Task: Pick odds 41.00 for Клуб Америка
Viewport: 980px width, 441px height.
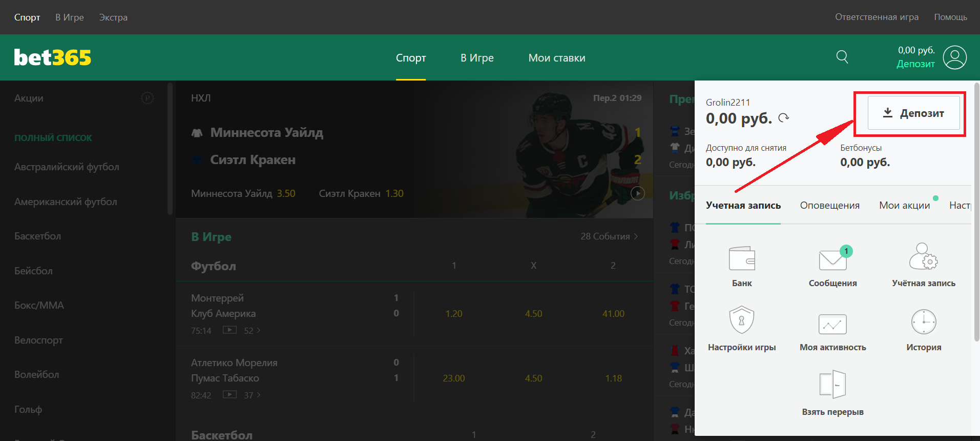Action: pyautogui.click(x=613, y=313)
